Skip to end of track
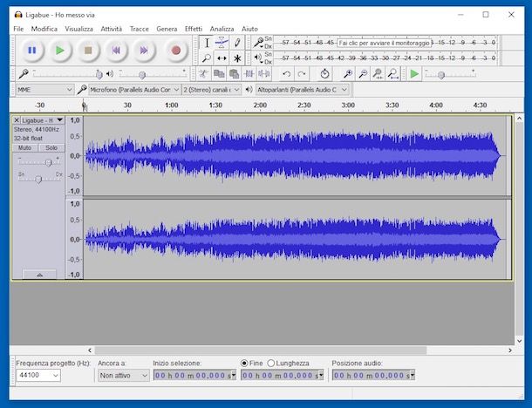The image size is (532, 408). [144, 51]
